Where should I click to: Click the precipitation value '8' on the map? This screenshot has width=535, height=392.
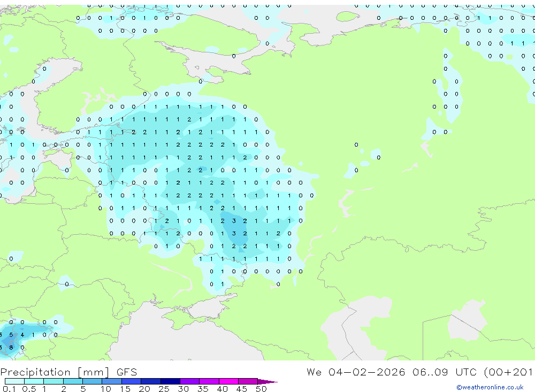tap(11, 348)
